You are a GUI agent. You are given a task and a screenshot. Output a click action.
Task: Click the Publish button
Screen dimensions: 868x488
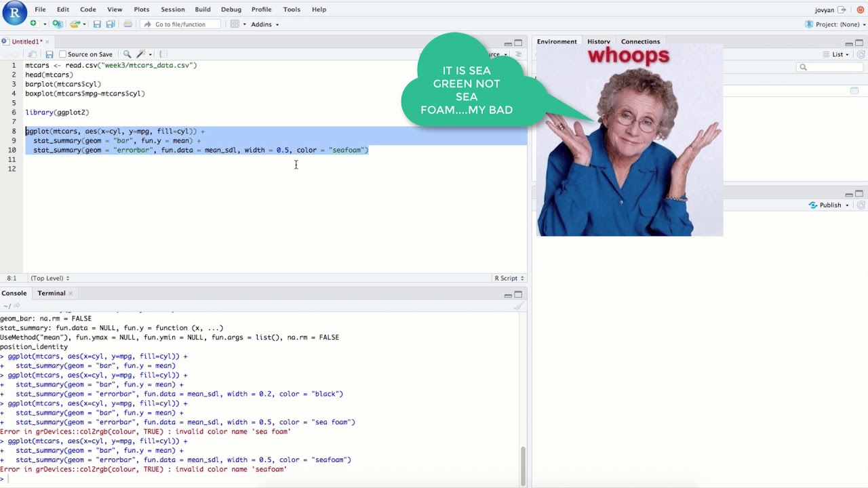pos(825,205)
